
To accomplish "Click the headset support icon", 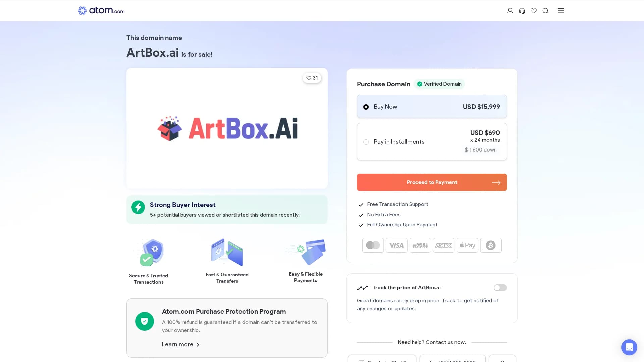I will pyautogui.click(x=522, y=11).
